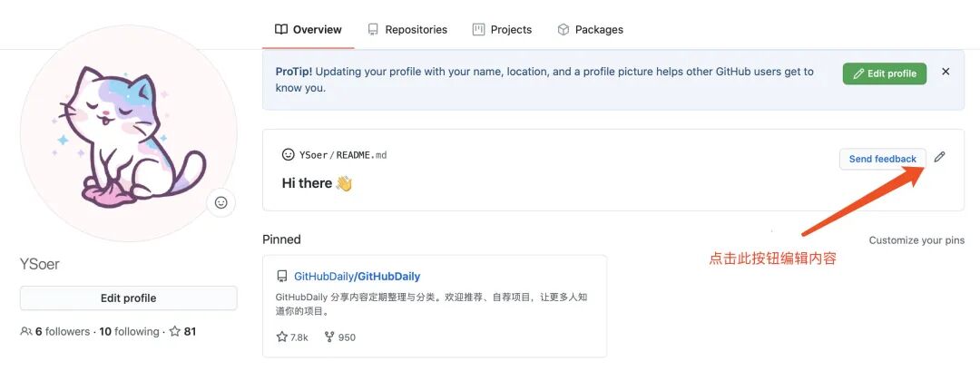Open the GitHubDaily/GitHubDaily repository link
Viewport: 980px width, 371px height.
pos(357,276)
